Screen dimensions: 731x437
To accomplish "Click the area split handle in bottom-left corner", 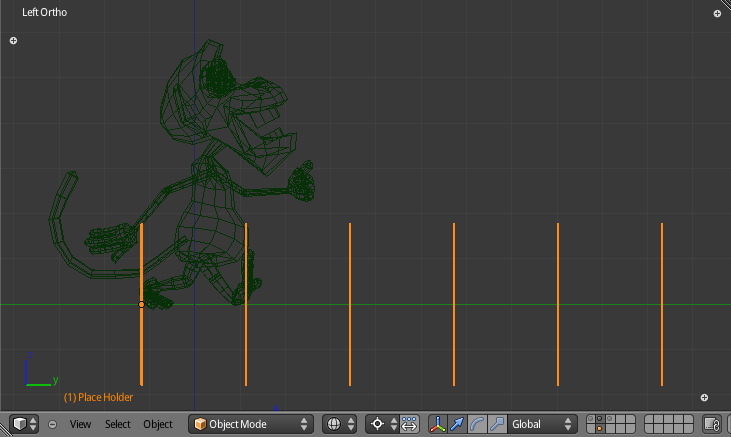I will [5, 430].
